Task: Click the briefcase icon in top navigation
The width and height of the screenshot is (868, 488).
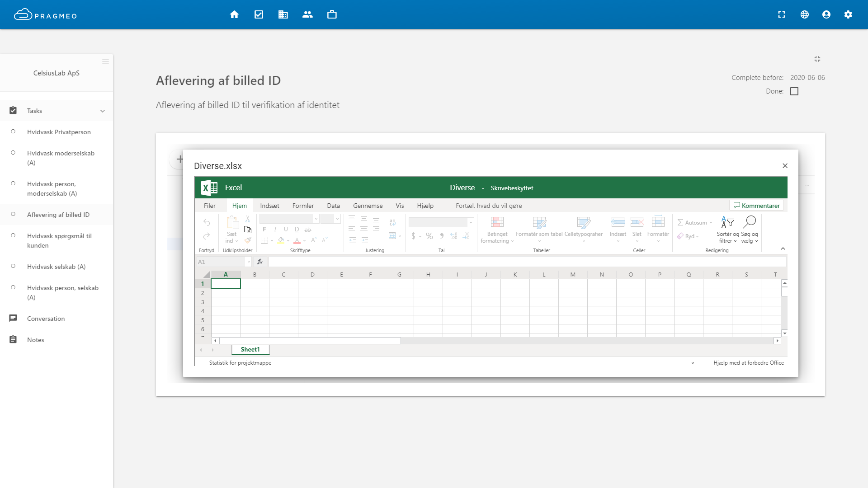Action: [332, 14]
